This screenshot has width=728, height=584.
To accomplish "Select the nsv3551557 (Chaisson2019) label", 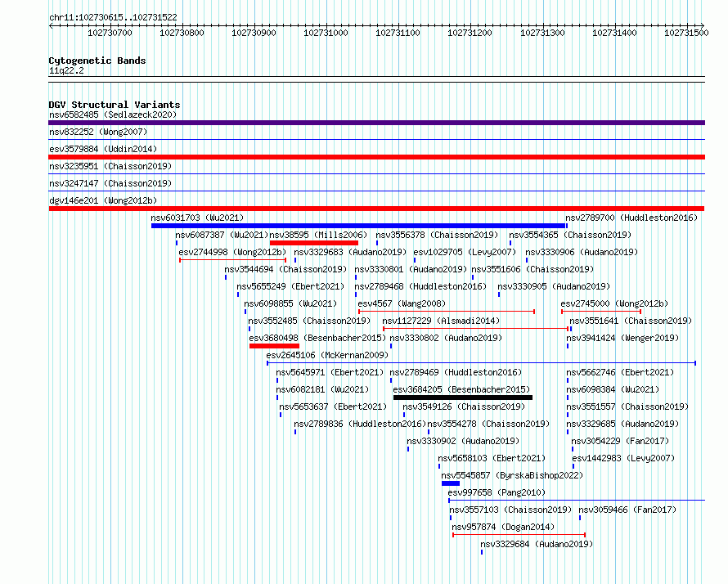I will coord(627,407).
